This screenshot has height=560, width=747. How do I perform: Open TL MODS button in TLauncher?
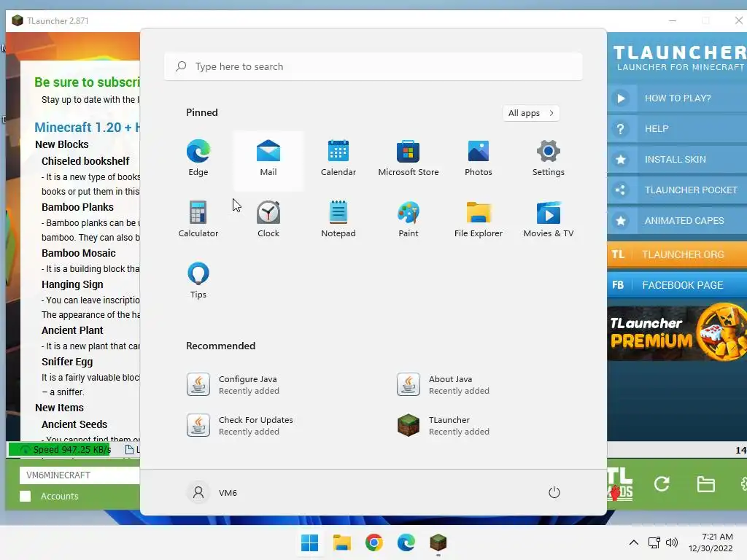620,484
